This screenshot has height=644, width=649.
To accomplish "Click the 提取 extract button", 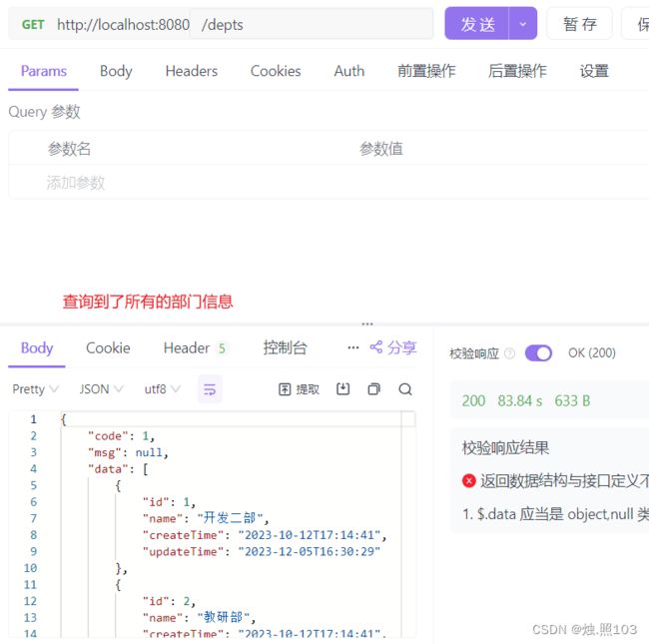I will click(x=299, y=389).
